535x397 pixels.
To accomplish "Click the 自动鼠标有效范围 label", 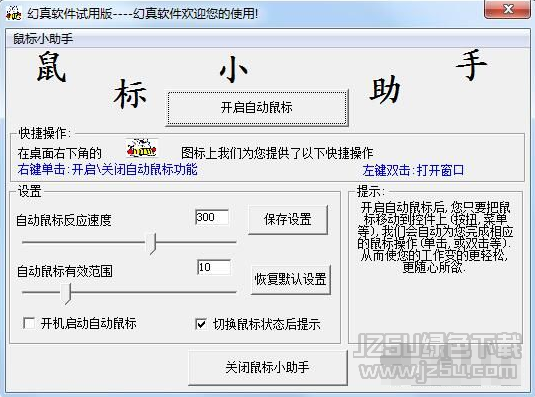I will [x=64, y=271].
